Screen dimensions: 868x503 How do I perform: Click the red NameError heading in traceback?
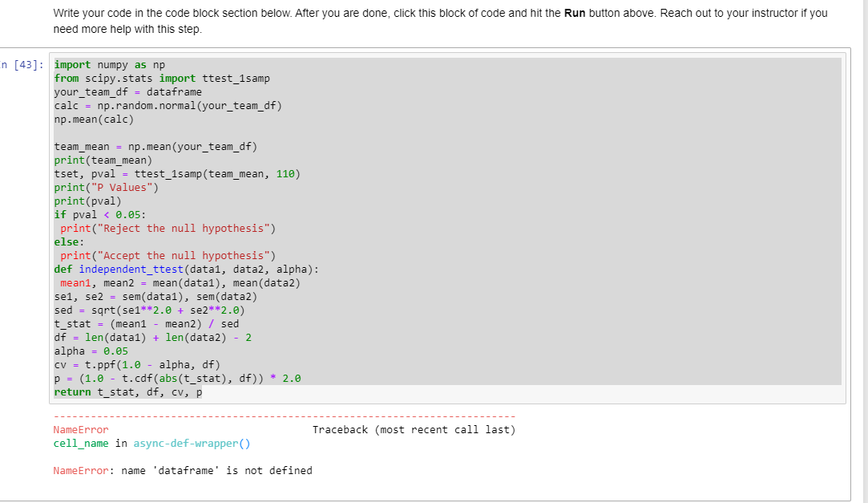tap(81, 430)
